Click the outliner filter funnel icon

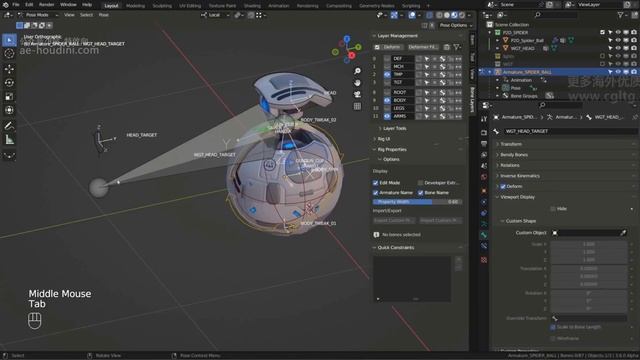(620, 15)
